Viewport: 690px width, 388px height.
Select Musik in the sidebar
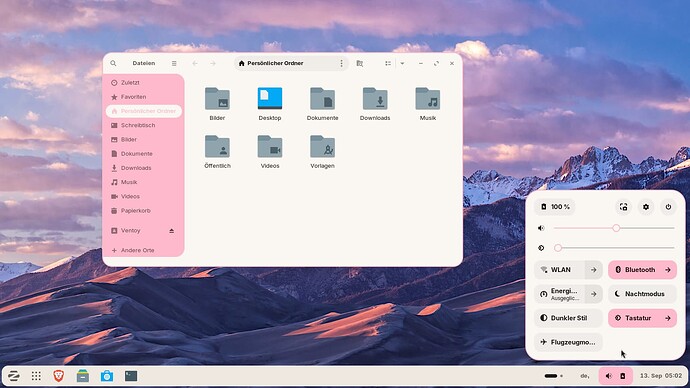click(x=143, y=182)
